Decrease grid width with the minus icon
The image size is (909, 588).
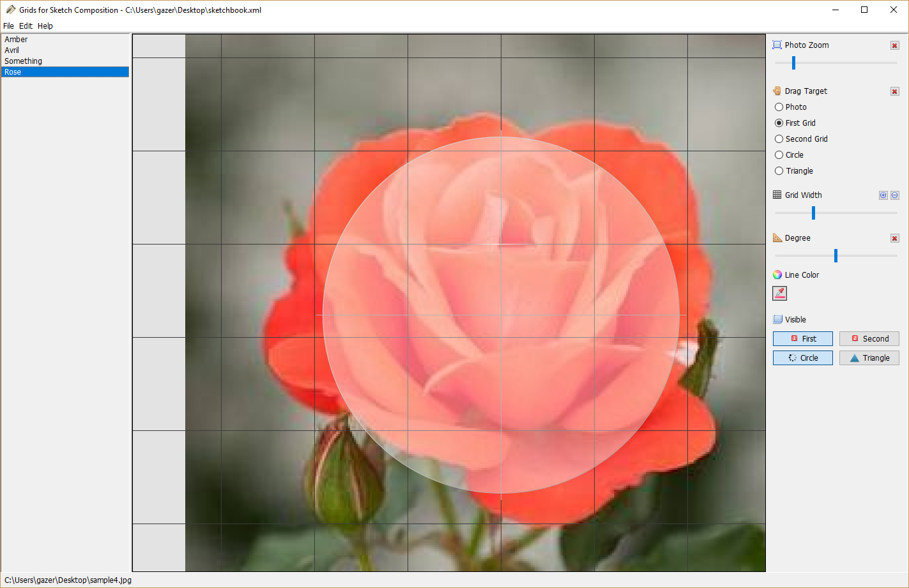[895, 195]
